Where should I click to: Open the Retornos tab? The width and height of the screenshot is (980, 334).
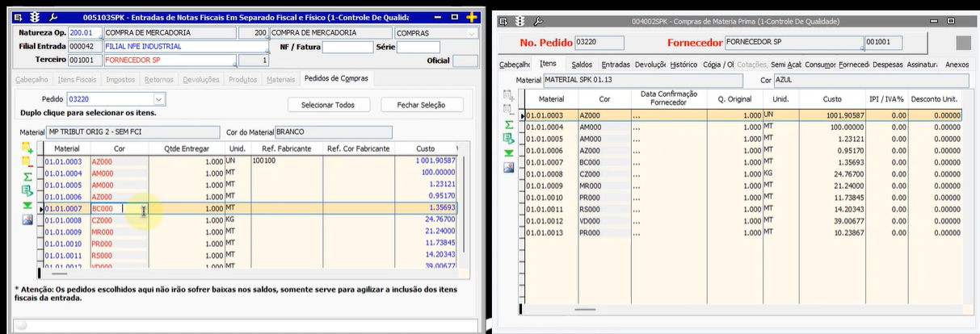[x=159, y=78]
